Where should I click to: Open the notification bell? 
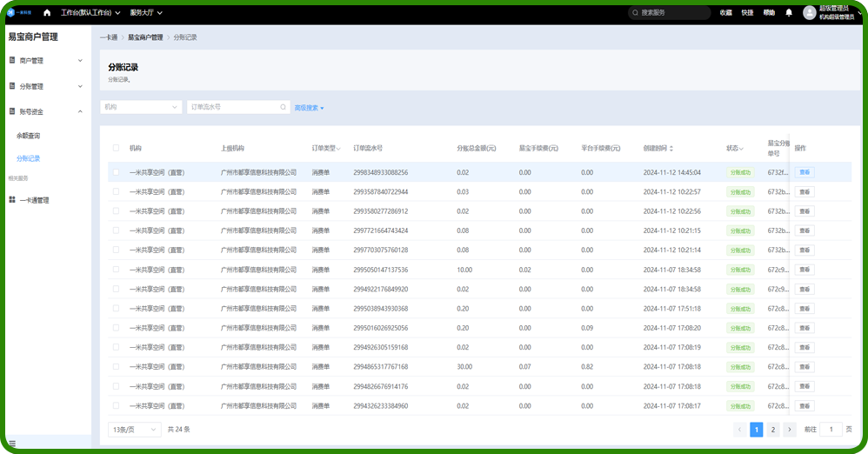point(789,13)
